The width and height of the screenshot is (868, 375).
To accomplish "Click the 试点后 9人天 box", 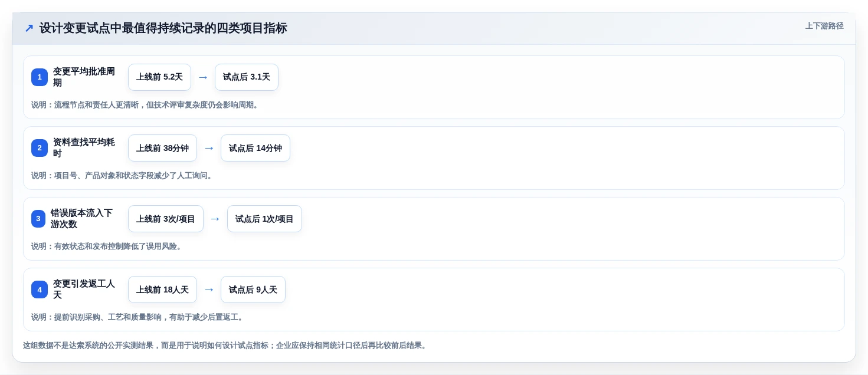I will [253, 290].
